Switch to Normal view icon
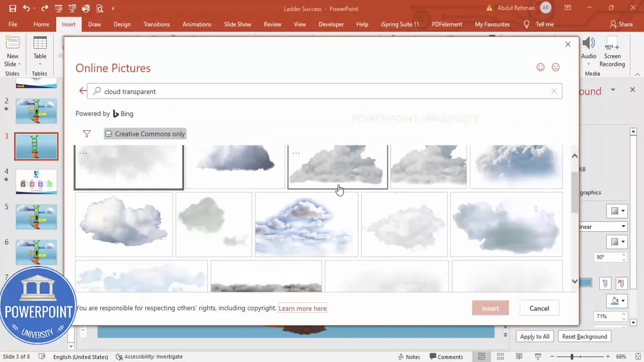The image size is (644, 362). coord(481,356)
